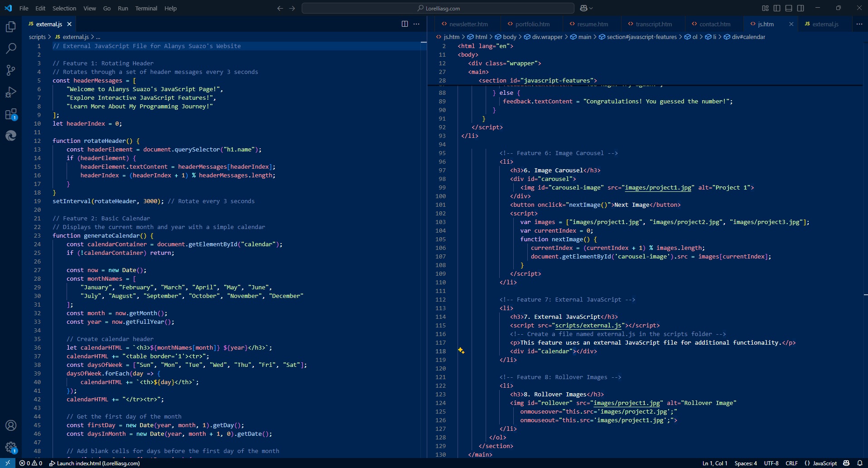Open the Search view icon
The height and width of the screenshot is (468, 868).
click(x=11, y=49)
